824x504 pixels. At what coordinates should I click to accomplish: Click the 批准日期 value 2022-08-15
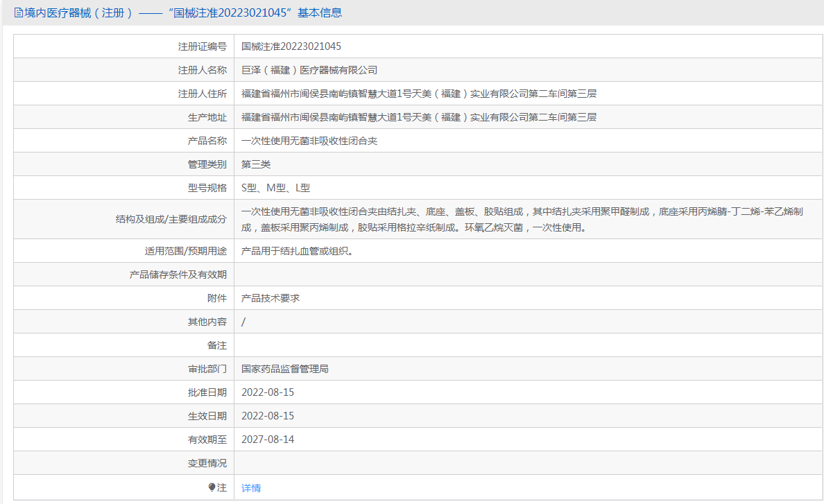[268, 392]
